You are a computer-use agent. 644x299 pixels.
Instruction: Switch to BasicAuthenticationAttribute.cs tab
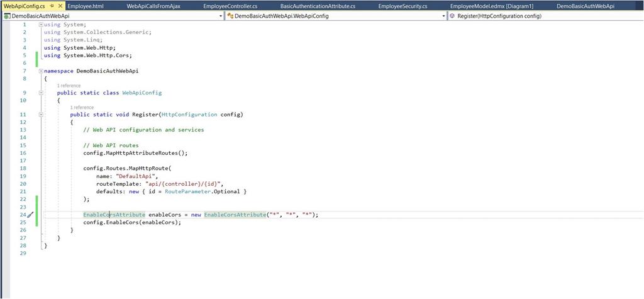[318, 6]
